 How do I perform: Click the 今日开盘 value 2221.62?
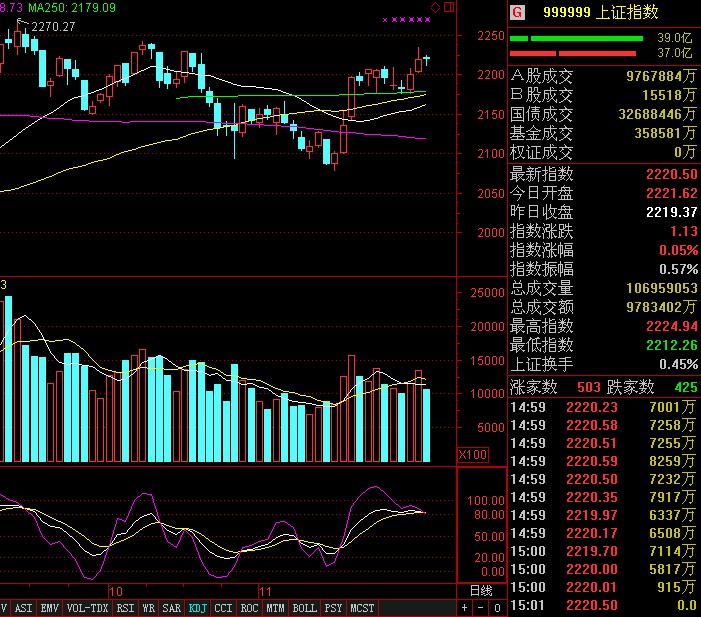pyautogui.click(x=671, y=193)
